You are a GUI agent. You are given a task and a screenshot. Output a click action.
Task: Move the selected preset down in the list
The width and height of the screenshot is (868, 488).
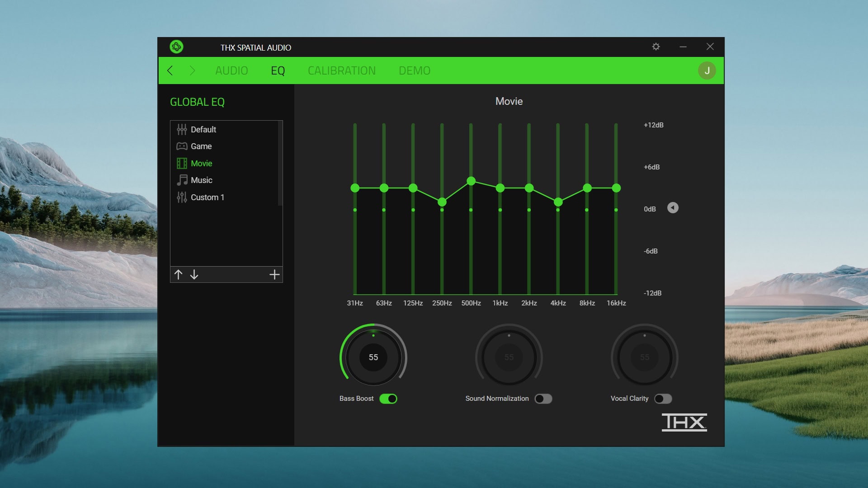[194, 275]
